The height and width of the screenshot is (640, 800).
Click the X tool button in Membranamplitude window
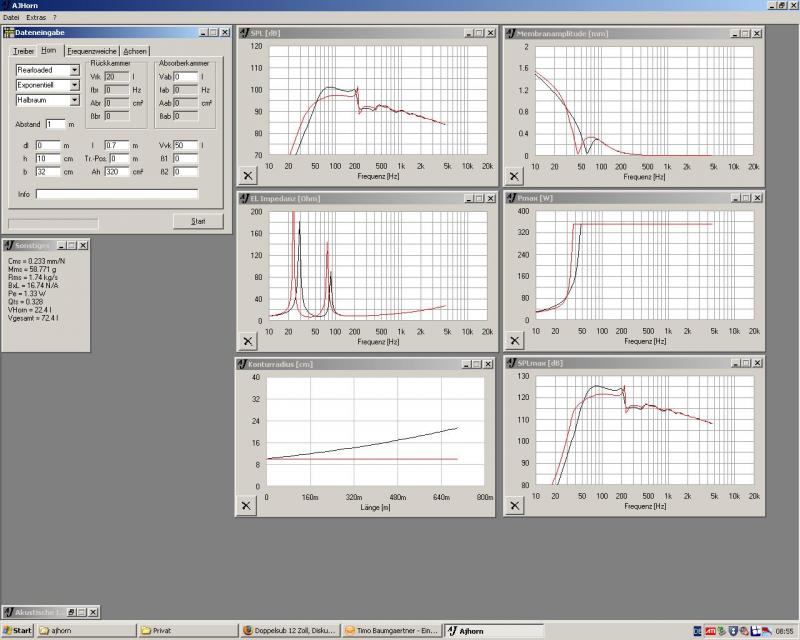point(515,176)
